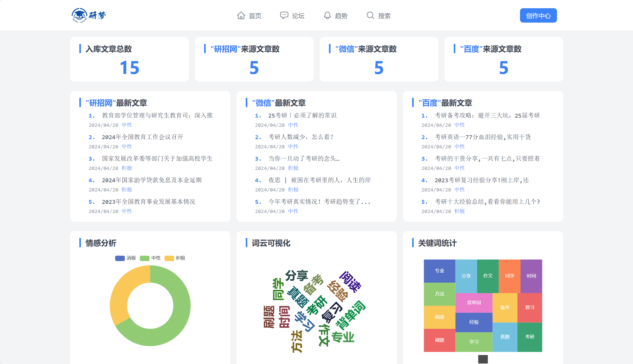This screenshot has width=633, height=364.
Task: Click the speech bubble icon next to 论坛
Action: pyautogui.click(x=284, y=15)
